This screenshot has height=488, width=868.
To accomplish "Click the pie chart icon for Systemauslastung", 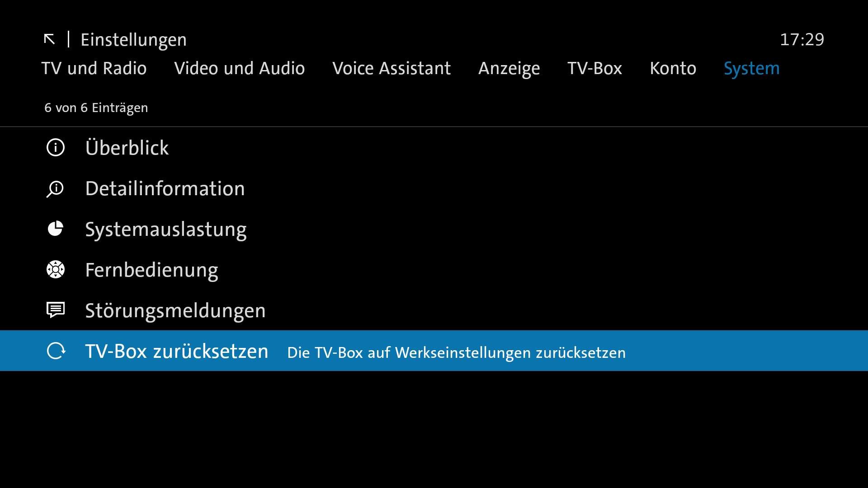I will click(56, 229).
